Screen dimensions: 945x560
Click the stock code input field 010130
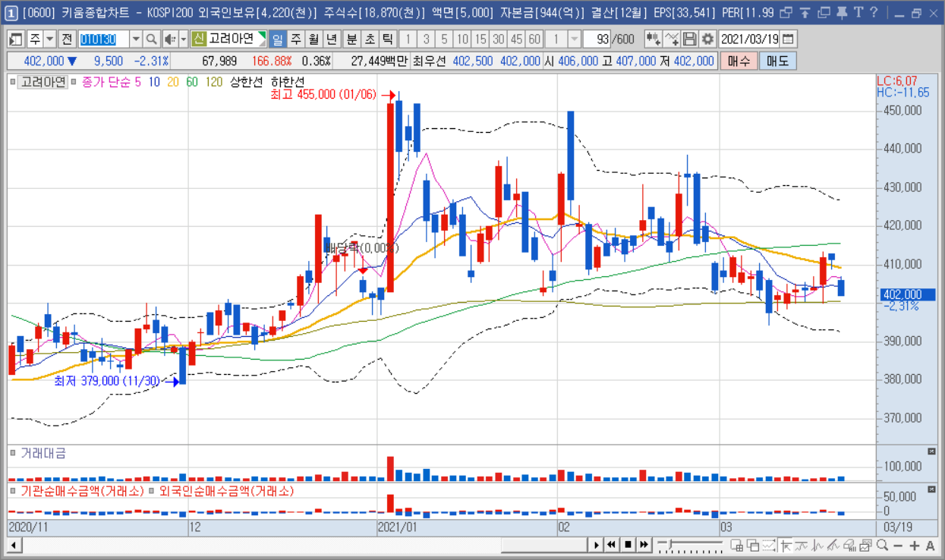click(104, 39)
